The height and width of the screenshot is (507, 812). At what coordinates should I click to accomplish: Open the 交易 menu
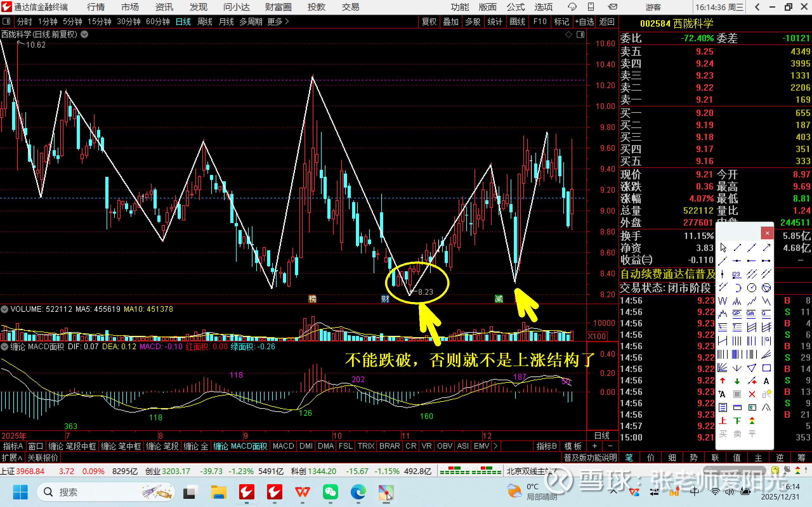click(x=350, y=7)
